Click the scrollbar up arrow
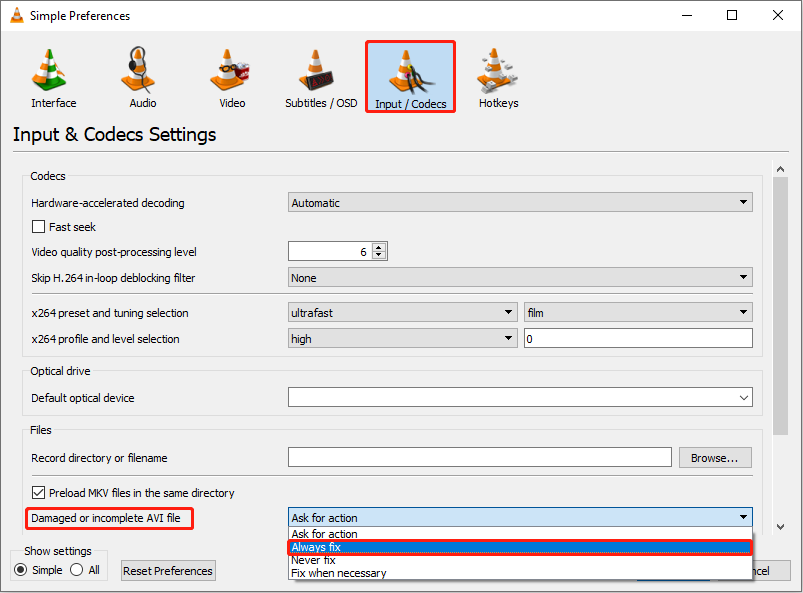This screenshot has width=803, height=593. [x=780, y=168]
